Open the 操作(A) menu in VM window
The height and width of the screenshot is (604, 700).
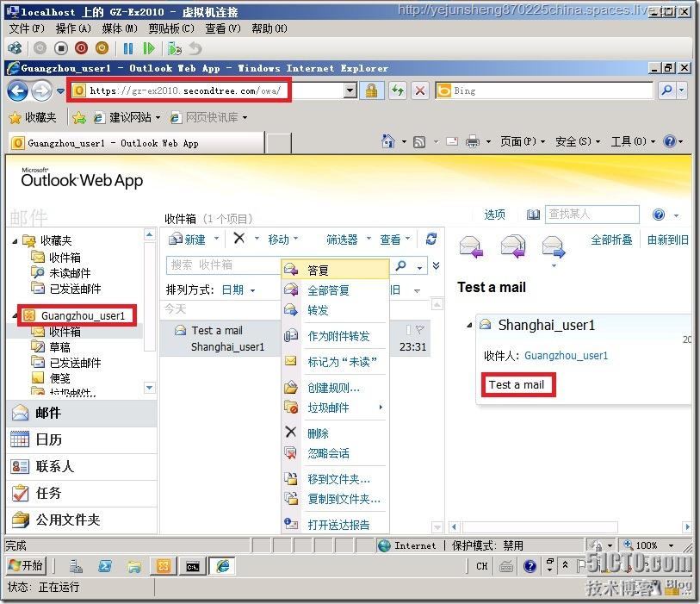(73, 28)
